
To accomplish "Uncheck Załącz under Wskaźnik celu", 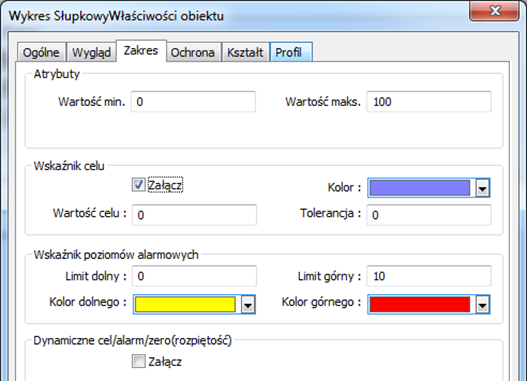I will click(138, 185).
